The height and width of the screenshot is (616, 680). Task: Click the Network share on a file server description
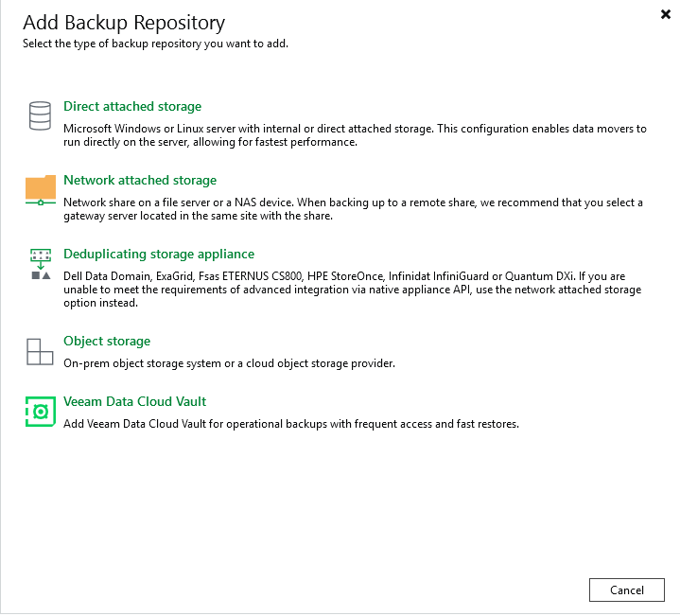(x=353, y=209)
